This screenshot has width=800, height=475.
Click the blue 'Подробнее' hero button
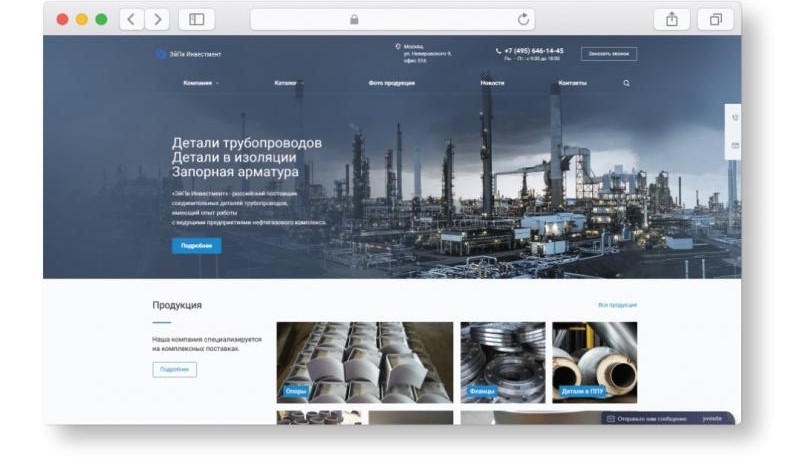pyautogui.click(x=196, y=246)
